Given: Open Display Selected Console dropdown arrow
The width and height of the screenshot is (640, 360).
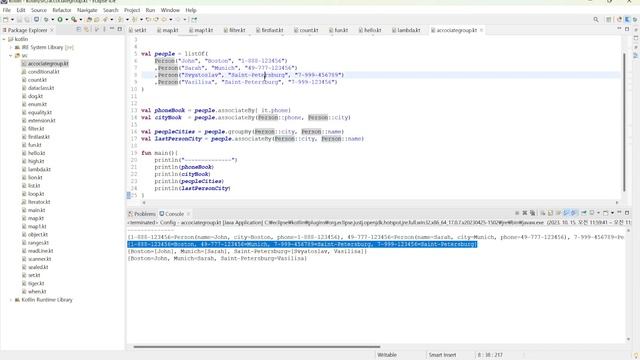Looking at the screenshot, I should [599, 213].
